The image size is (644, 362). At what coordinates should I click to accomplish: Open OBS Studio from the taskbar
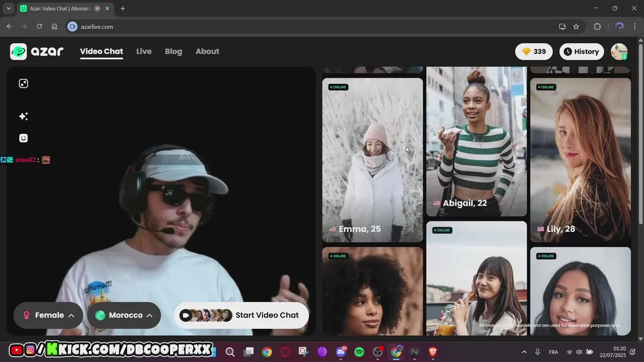378,352
